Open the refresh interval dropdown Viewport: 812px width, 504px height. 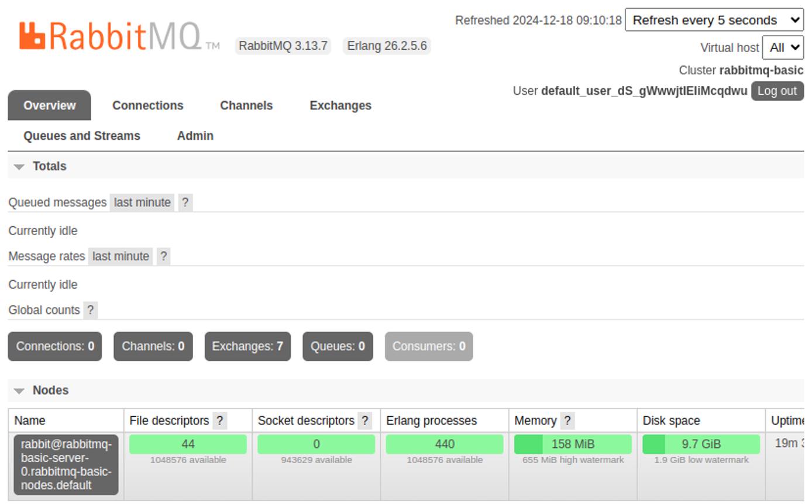pyautogui.click(x=715, y=20)
